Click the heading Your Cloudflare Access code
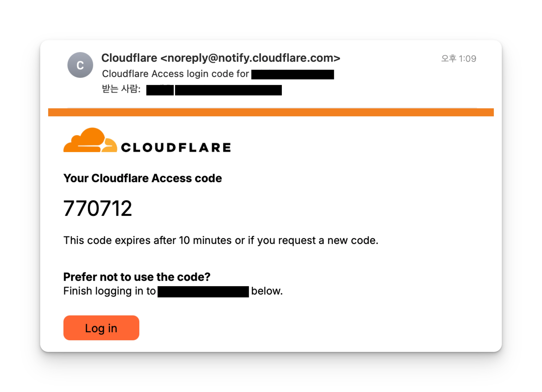 (x=143, y=178)
